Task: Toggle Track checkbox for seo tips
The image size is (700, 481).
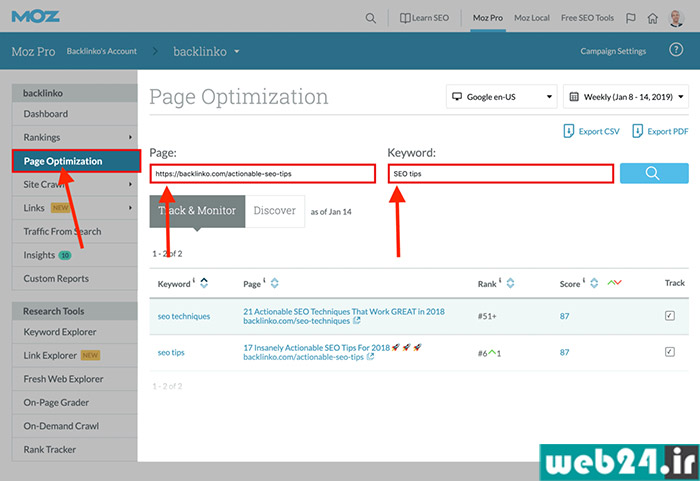Action: pyautogui.click(x=670, y=352)
